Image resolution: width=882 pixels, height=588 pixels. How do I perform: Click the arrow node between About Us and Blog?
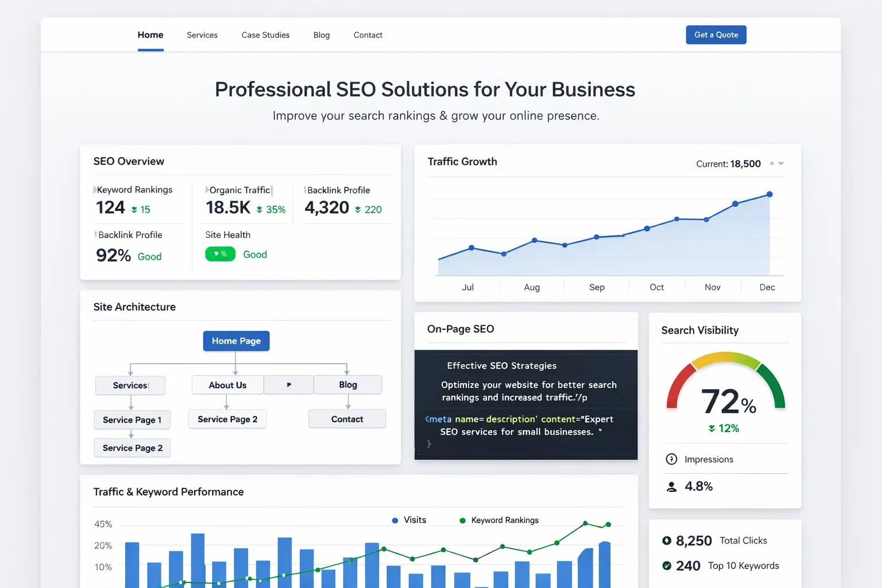288,384
